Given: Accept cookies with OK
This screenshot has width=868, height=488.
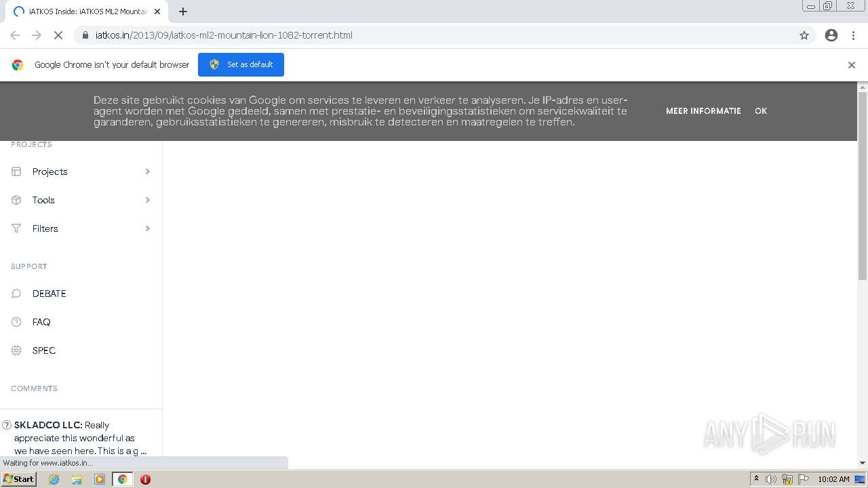Looking at the screenshot, I should [761, 110].
